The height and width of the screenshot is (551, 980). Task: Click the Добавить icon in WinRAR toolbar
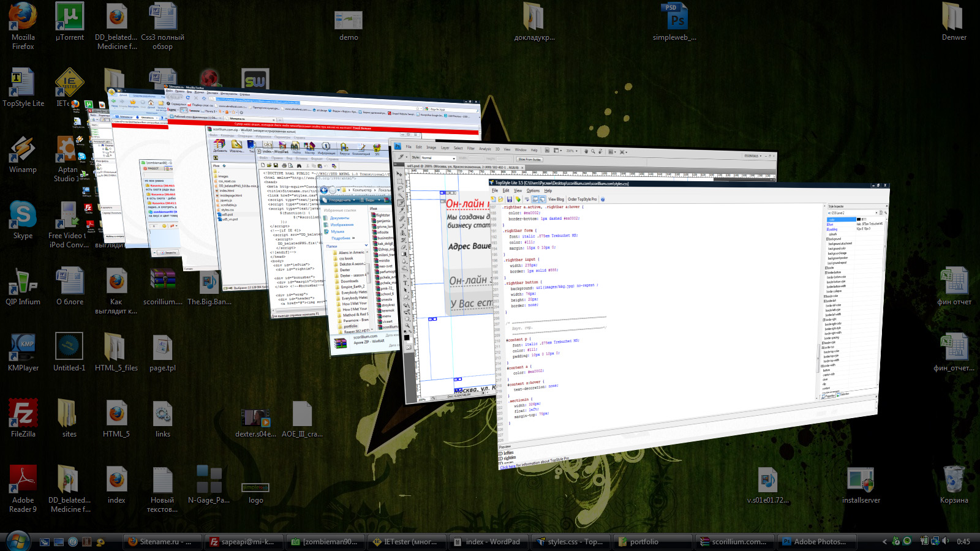220,146
